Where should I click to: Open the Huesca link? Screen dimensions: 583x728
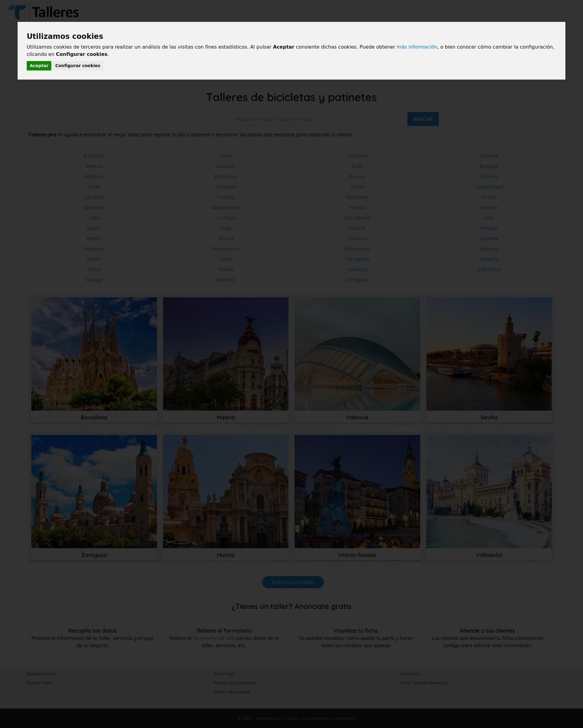[x=489, y=208]
